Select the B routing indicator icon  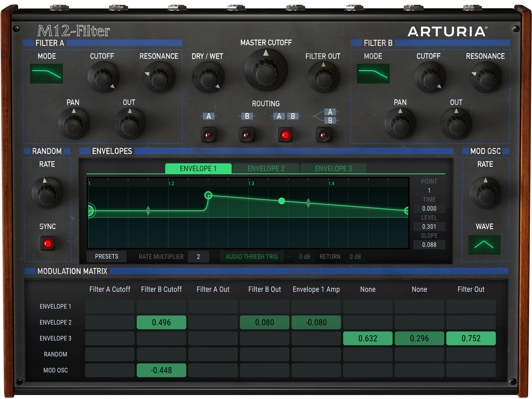pos(247,116)
